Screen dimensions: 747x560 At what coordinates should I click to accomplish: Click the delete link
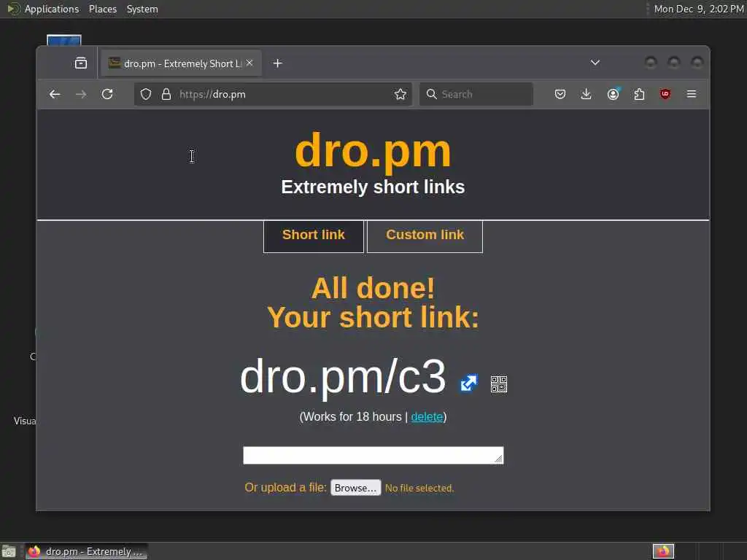coord(427,416)
